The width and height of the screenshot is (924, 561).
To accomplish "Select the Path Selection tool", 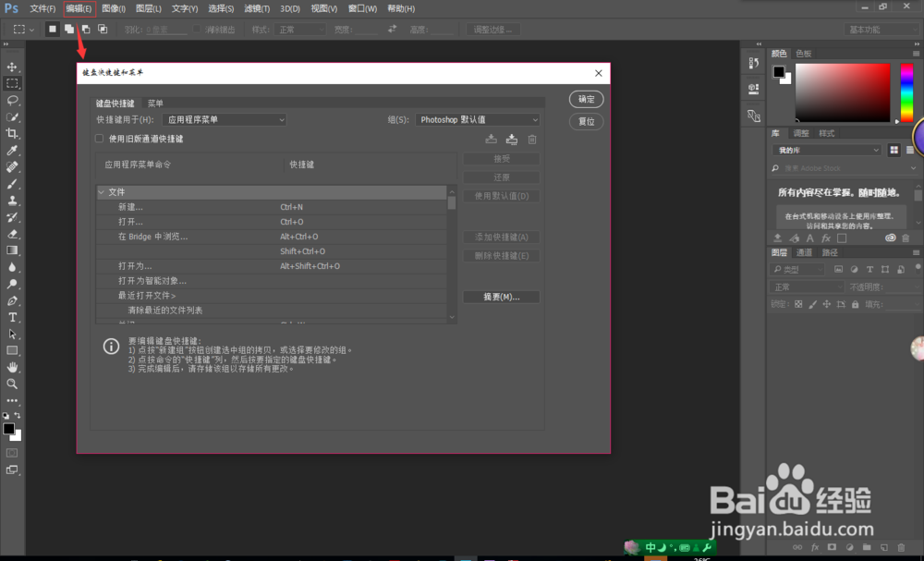I will [x=12, y=334].
